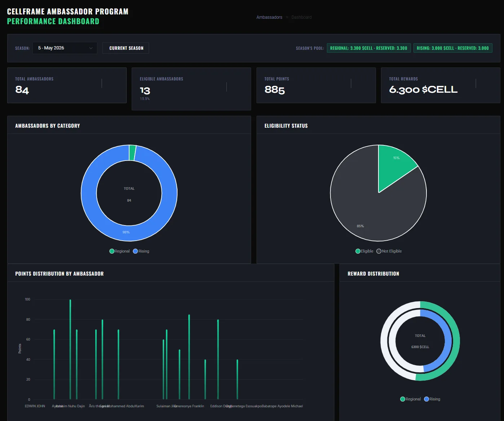Click the Eligible Ambassadors value 13

coord(145,90)
